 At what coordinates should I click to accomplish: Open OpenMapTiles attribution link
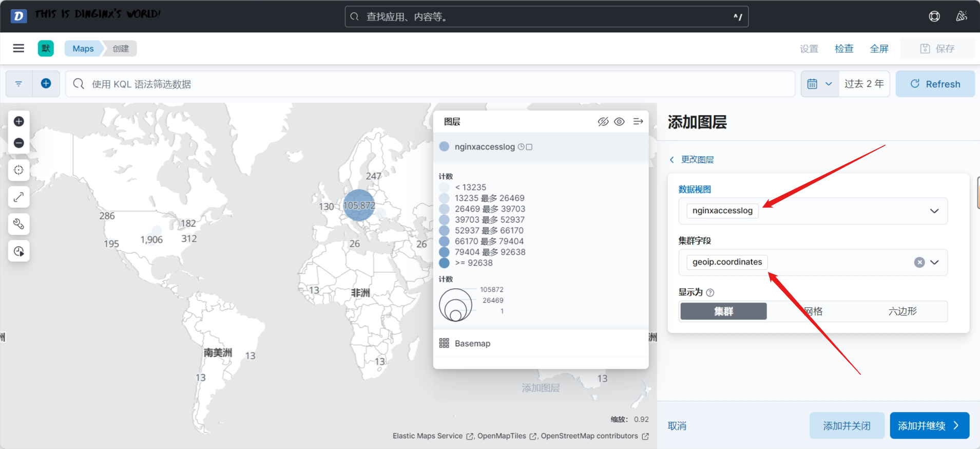(x=507, y=436)
